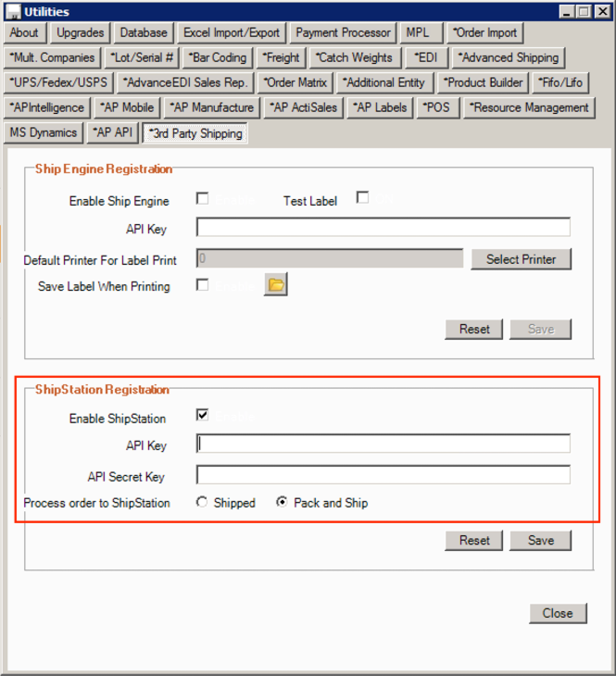Toggle the Test Label checkbox
Screen dimensions: 616x676
362,197
